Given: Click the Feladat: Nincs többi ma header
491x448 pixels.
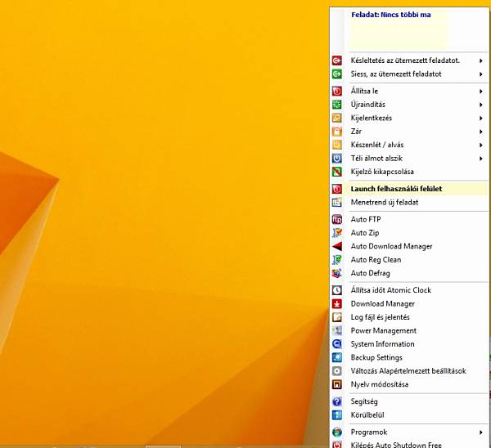Looking at the screenshot, I should tap(391, 15).
